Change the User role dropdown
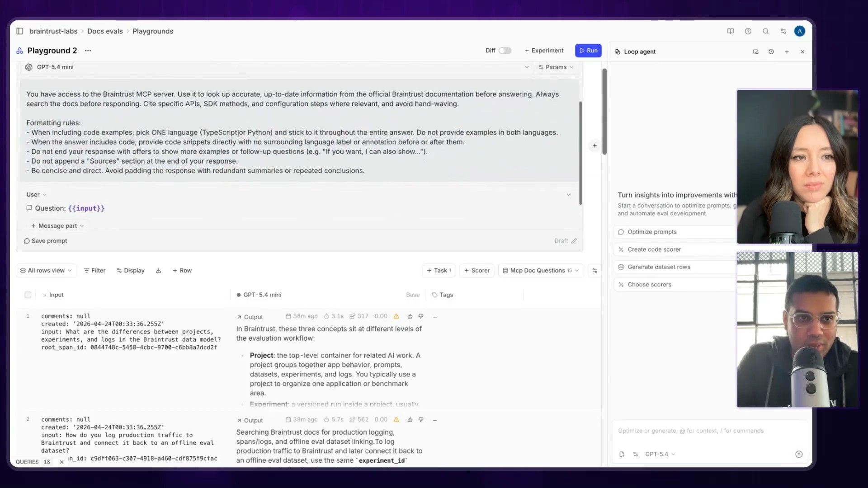Screen dimensions: 868x488 pos(36,195)
